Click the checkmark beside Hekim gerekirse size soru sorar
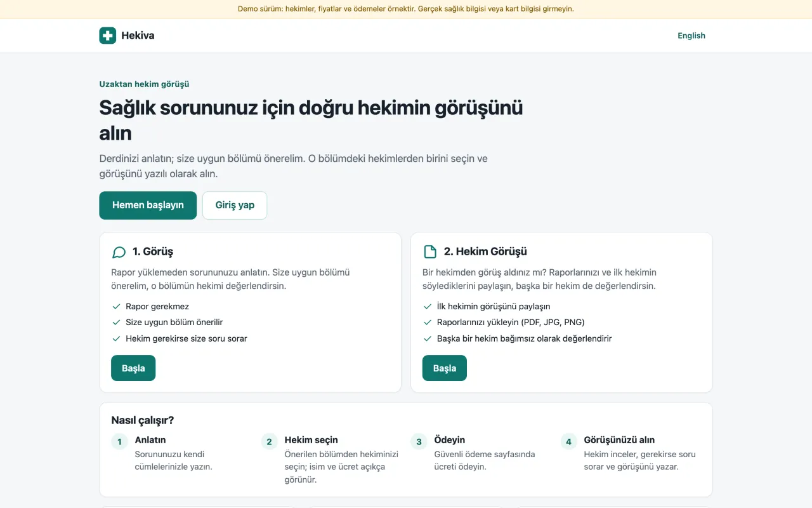 tap(116, 338)
